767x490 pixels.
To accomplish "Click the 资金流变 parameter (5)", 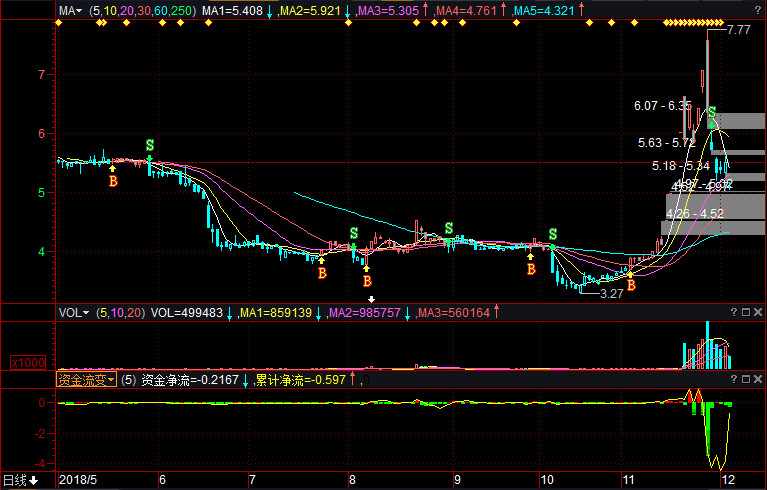I will click(x=129, y=380).
